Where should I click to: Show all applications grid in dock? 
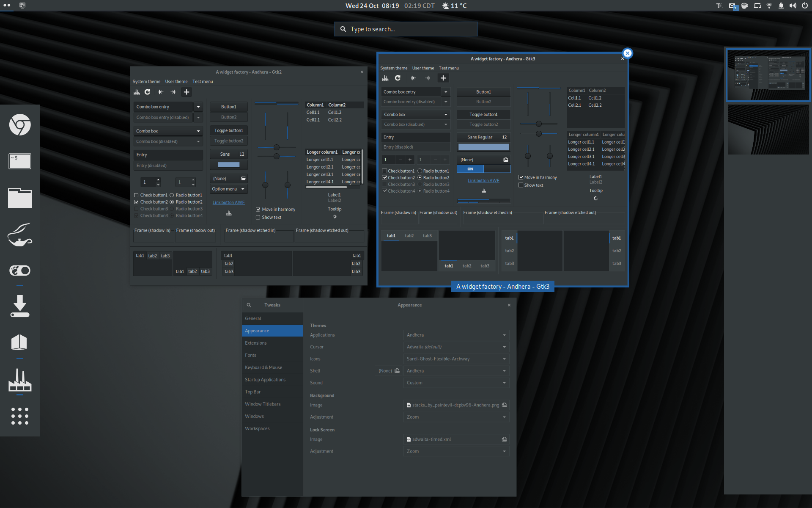tap(20, 416)
